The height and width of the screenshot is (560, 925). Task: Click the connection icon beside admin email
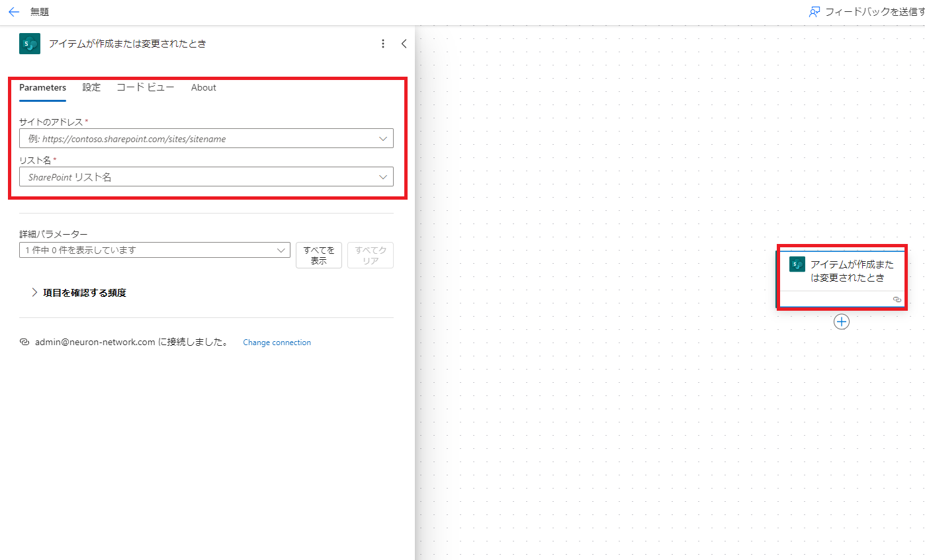pos(24,342)
